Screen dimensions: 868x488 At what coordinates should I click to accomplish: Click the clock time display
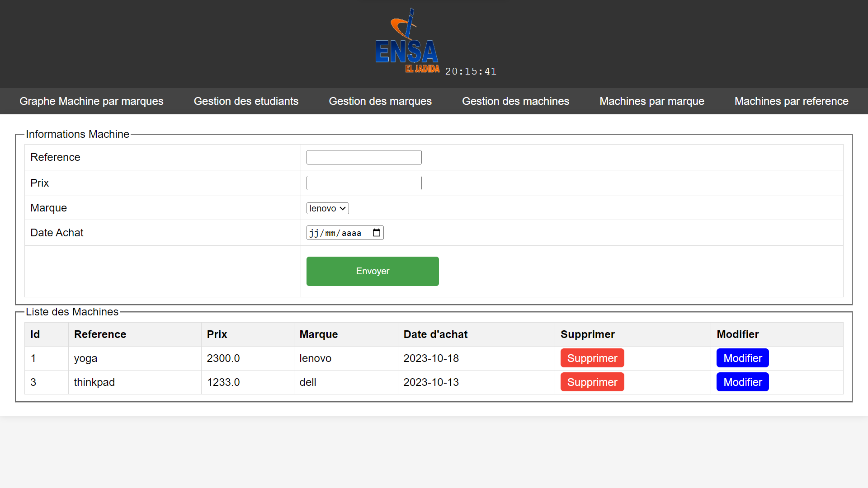(471, 71)
